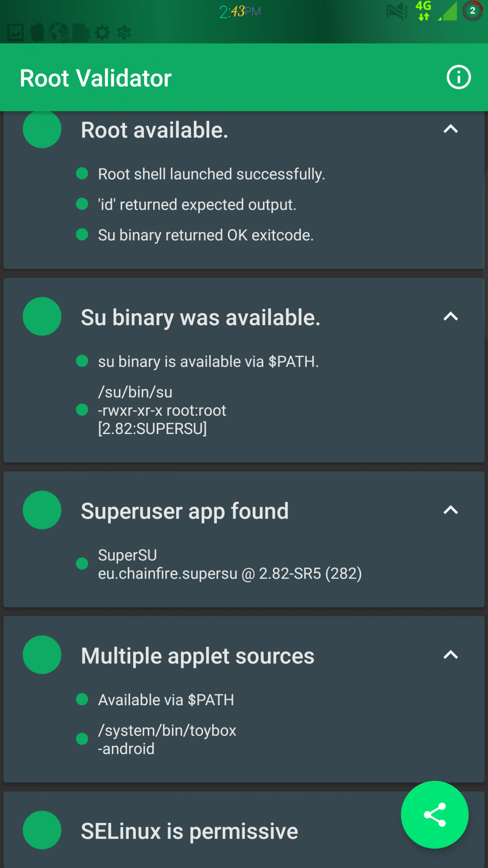Collapse the Superuser app found card
Viewport: 488px width, 868px height.
(451, 510)
